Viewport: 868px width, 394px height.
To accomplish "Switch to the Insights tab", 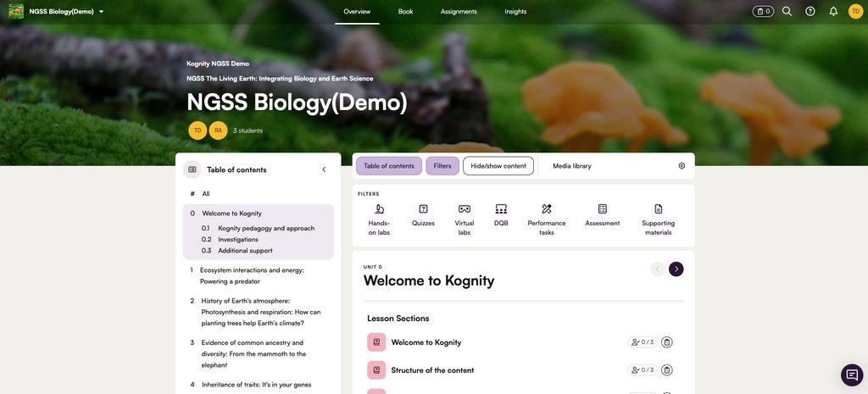I will coord(515,12).
